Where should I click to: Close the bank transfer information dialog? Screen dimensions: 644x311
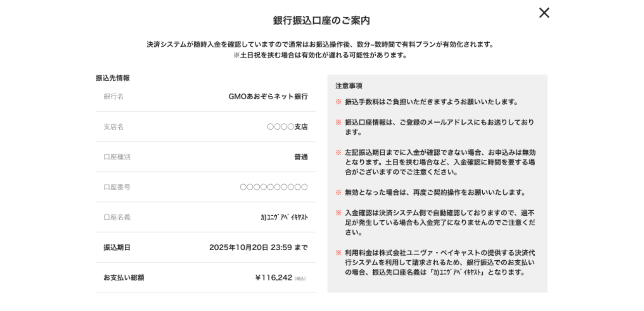(x=544, y=13)
